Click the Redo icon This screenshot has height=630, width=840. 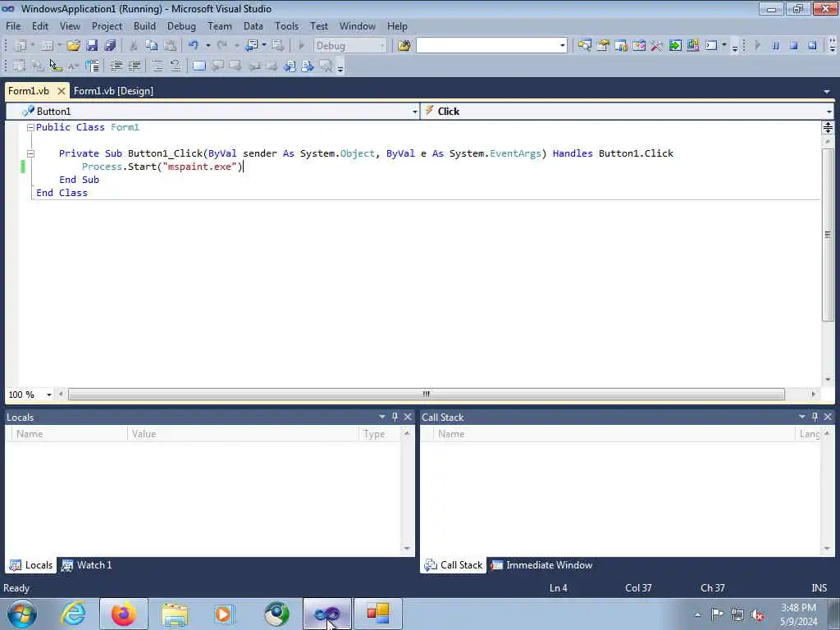[x=221, y=46]
